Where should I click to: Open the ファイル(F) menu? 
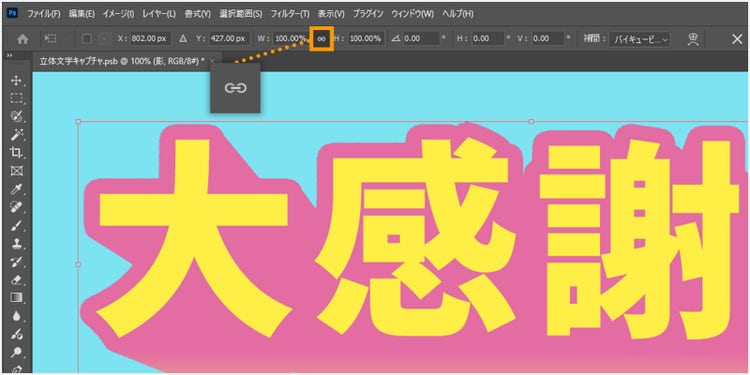tap(44, 14)
